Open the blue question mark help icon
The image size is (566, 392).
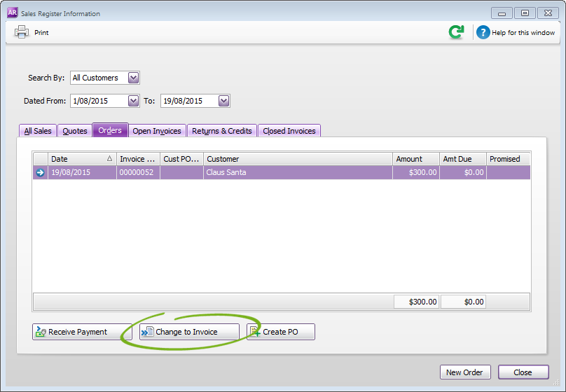point(483,32)
